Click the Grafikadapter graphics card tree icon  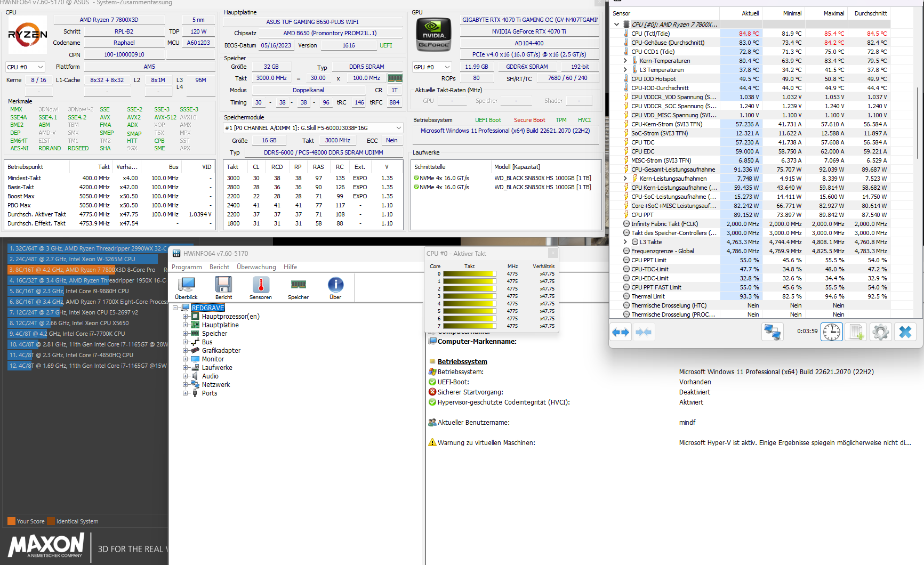(x=195, y=351)
